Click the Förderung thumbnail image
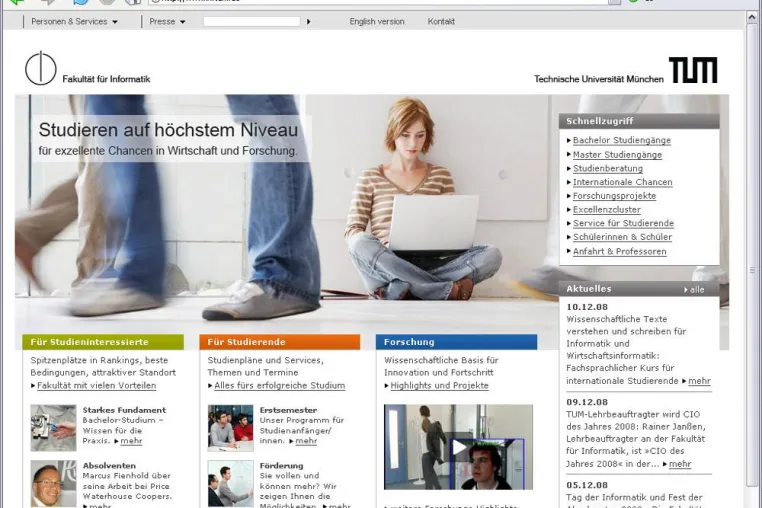This screenshot has width=762, height=508. click(x=230, y=484)
